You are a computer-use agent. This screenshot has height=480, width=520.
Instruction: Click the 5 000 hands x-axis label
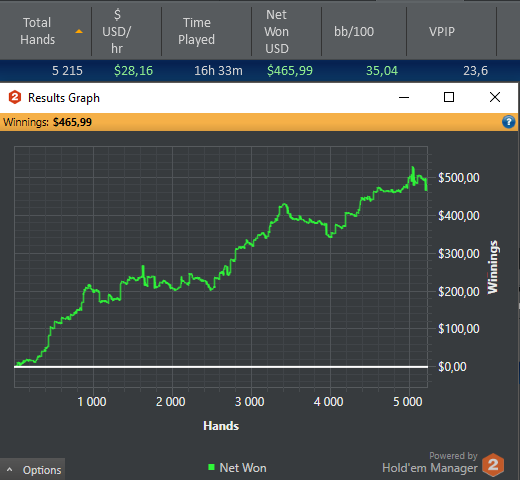[408, 402]
